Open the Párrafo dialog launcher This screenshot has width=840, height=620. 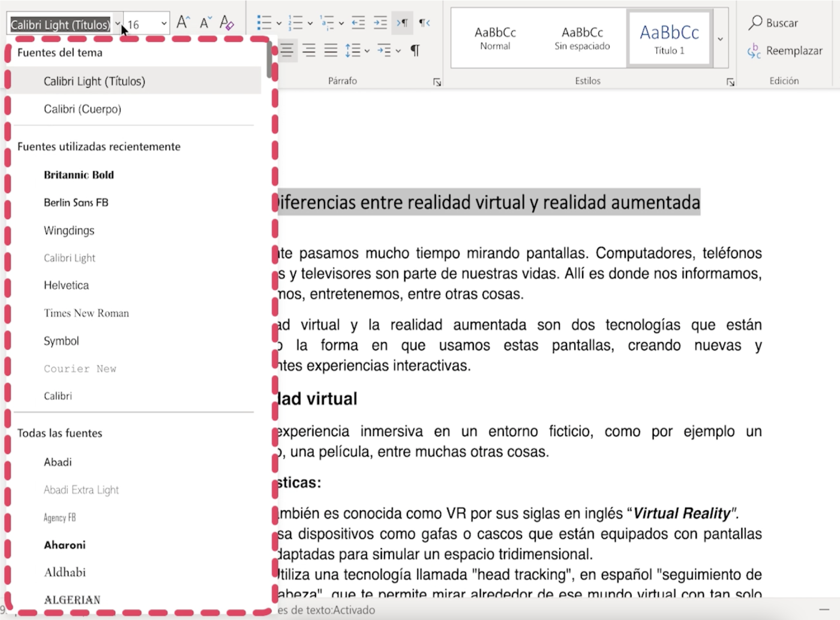(437, 82)
